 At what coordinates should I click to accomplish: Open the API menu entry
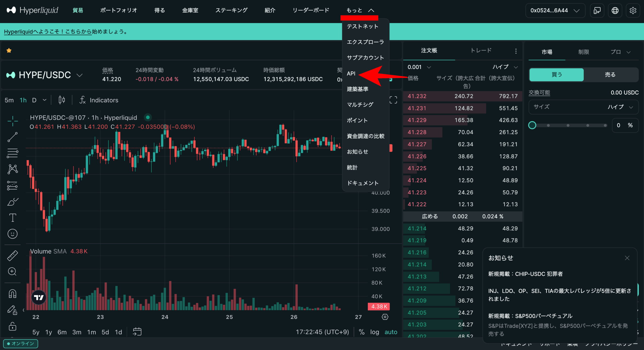[x=351, y=73]
